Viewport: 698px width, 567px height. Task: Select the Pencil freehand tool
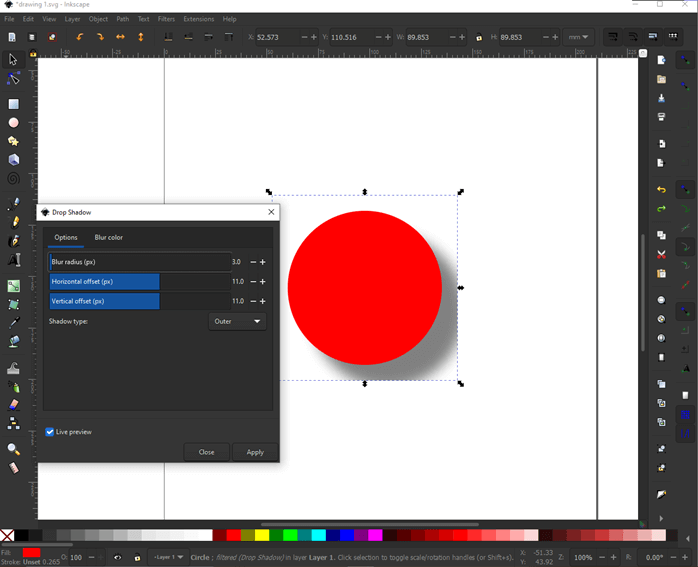pyautogui.click(x=14, y=222)
